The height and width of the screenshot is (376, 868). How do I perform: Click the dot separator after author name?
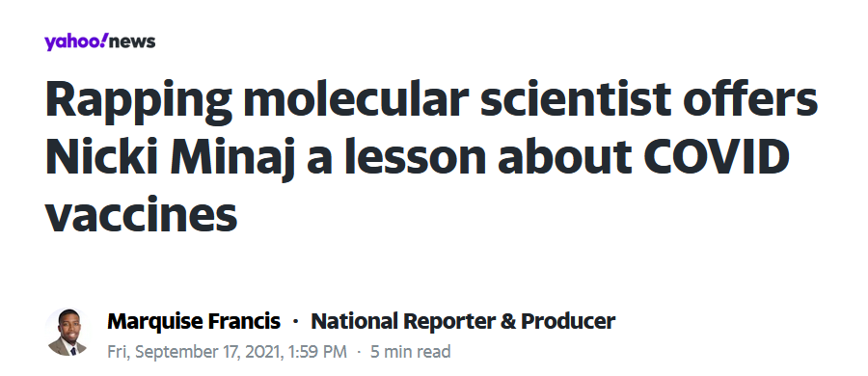tap(296, 322)
